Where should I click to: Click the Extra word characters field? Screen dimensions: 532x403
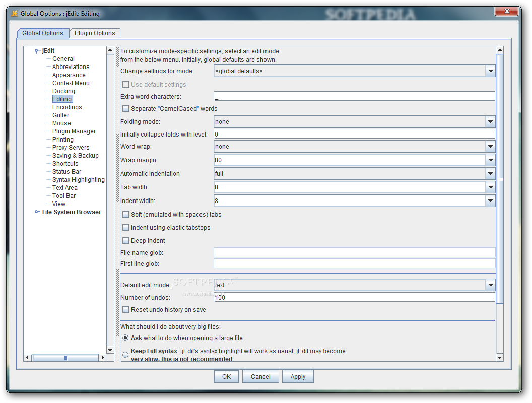354,96
